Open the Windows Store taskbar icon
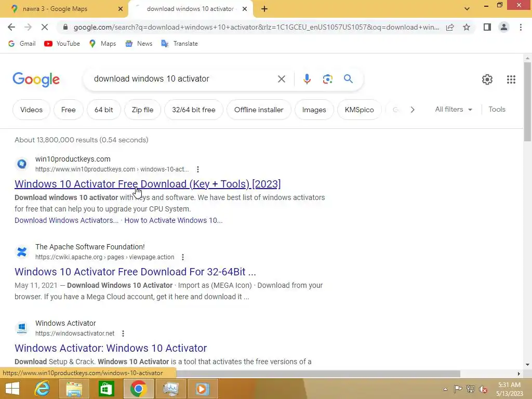This screenshot has width=532, height=399. tap(106, 389)
